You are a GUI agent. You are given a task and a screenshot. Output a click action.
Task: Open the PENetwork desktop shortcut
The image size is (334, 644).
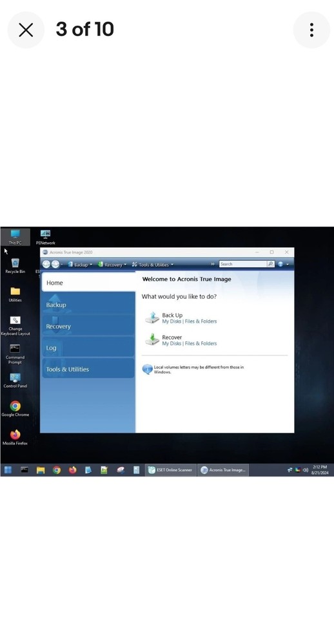[x=45, y=237]
